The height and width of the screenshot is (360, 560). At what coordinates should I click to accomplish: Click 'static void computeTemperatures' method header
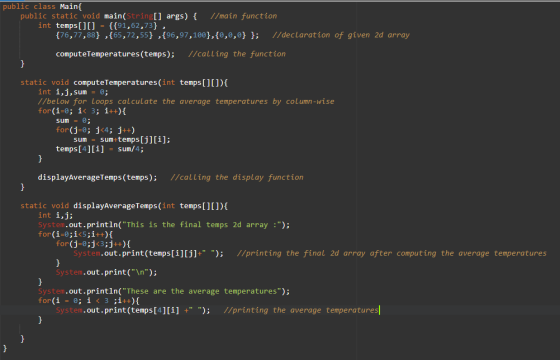point(124,82)
